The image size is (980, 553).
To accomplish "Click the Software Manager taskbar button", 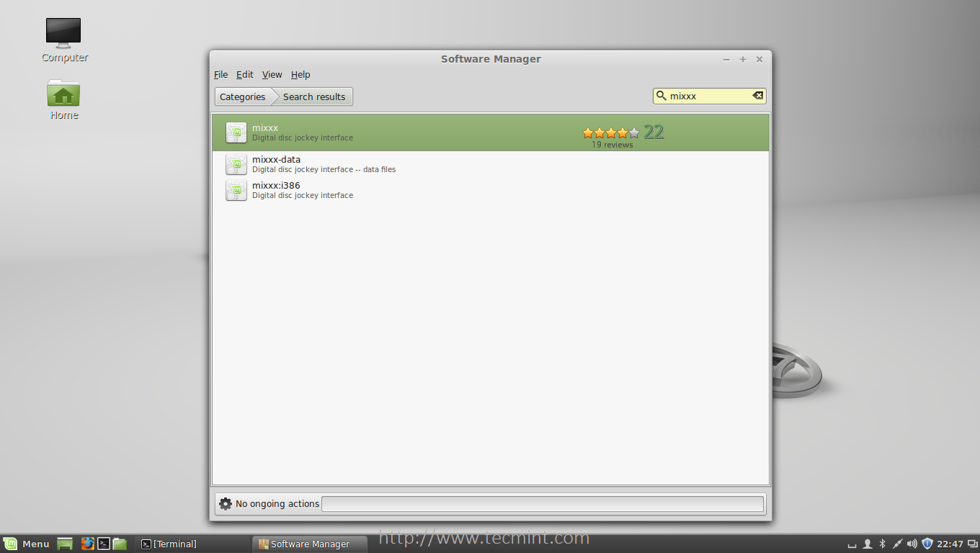I will [310, 544].
